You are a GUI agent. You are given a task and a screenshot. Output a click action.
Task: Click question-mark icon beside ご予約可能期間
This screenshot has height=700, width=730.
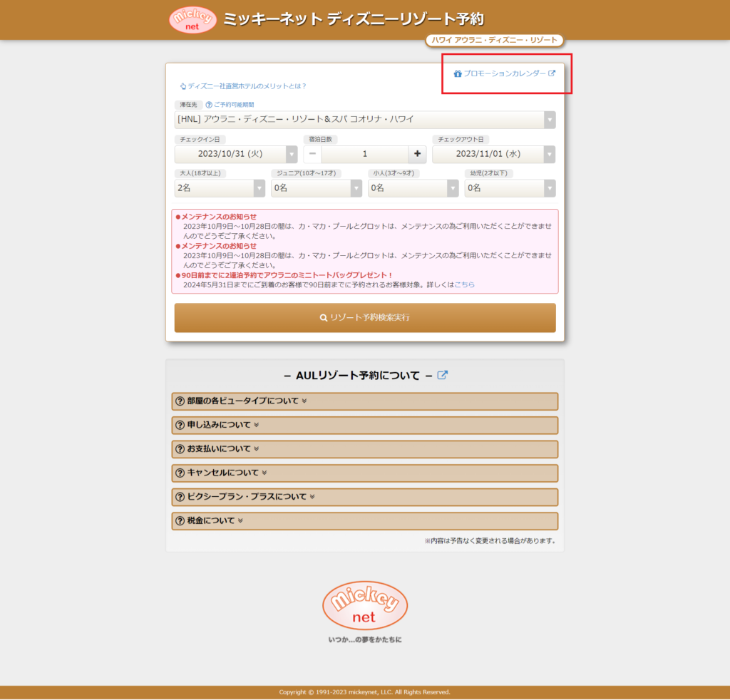[x=209, y=105]
